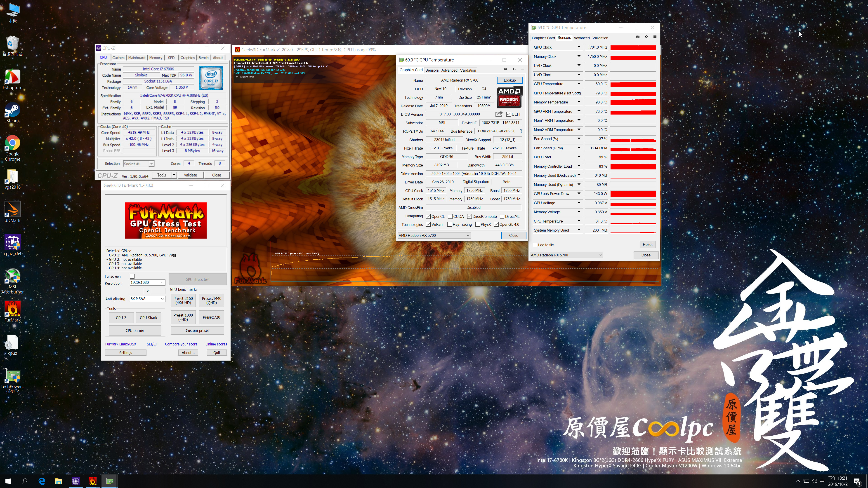Open File Explorer from the taskbar
The image size is (868, 488).
[59, 481]
